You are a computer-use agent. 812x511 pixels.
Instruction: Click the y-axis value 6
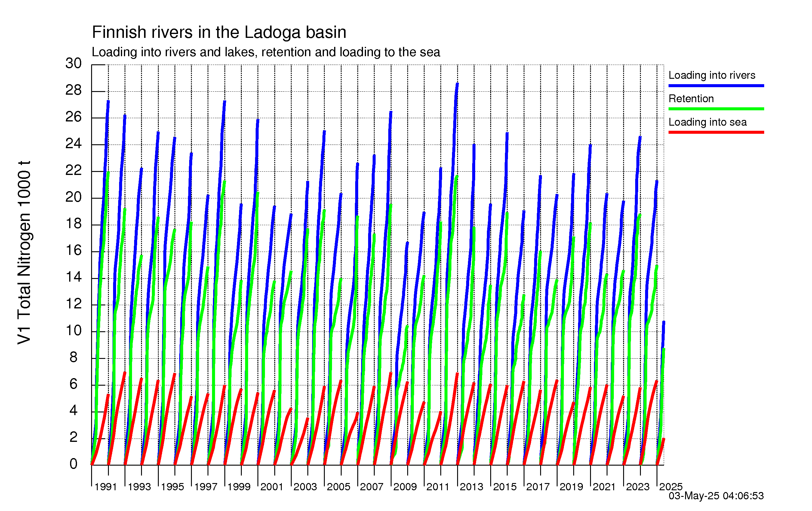click(x=73, y=384)
